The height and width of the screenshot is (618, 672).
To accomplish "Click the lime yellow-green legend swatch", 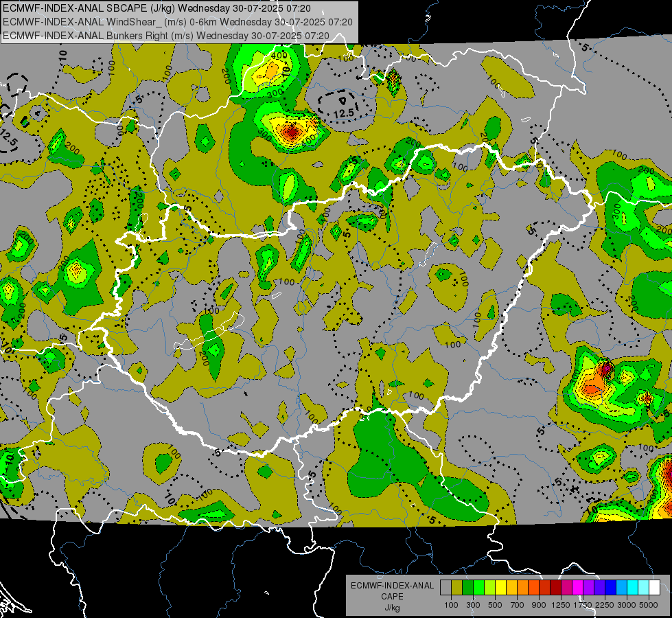I will 490,588.
